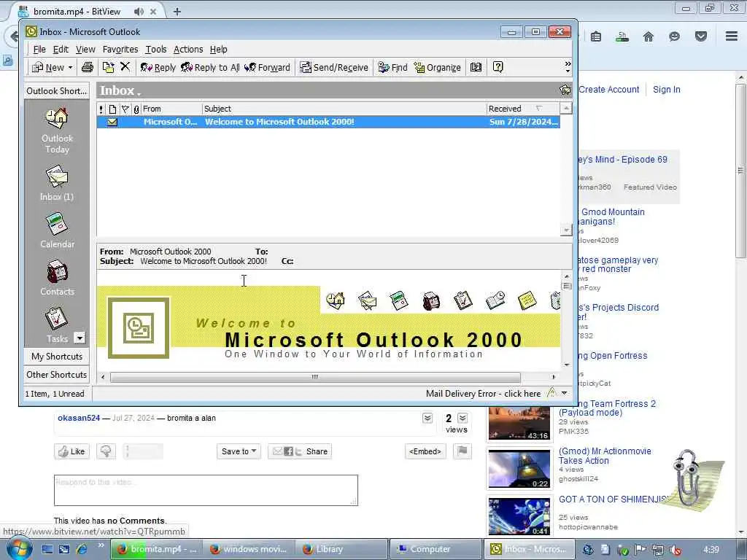Viewport: 747px width, 560px height.
Task: Open Find in Outlook toolbar
Action: [392, 68]
